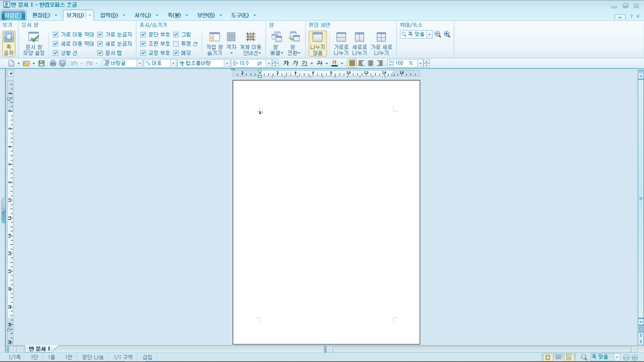Click the ribbon zoom in magnifier

[447, 34]
